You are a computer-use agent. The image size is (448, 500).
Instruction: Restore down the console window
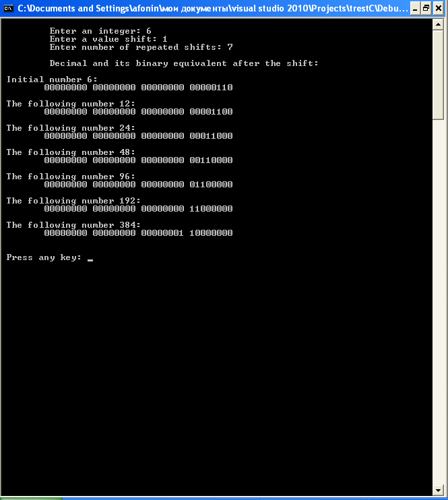click(x=426, y=8)
